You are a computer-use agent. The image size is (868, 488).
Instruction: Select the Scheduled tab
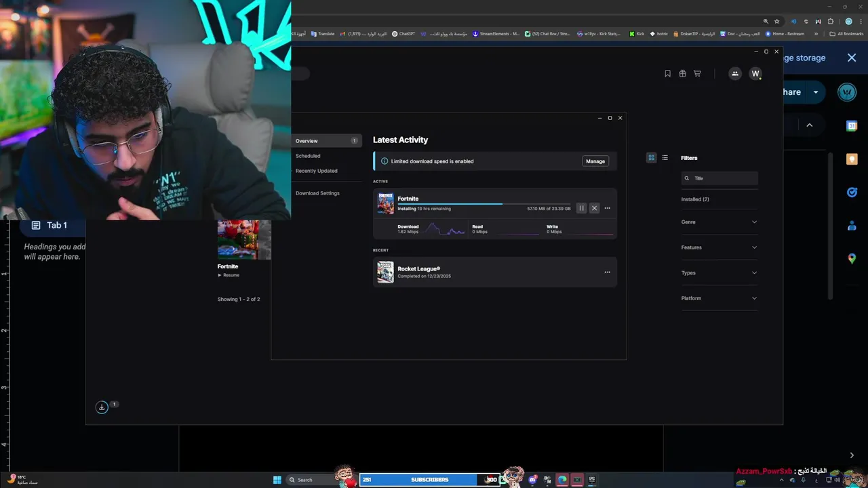pyautogui.click(x=308, y=156)
